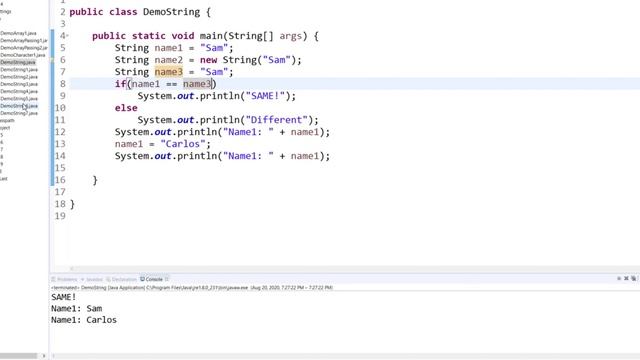Image resolution: width=640 pixels, height=360 pixels.
Task: Open DemoCharacter1.java in Package Explorer
Action: click(x=22, y=55)
